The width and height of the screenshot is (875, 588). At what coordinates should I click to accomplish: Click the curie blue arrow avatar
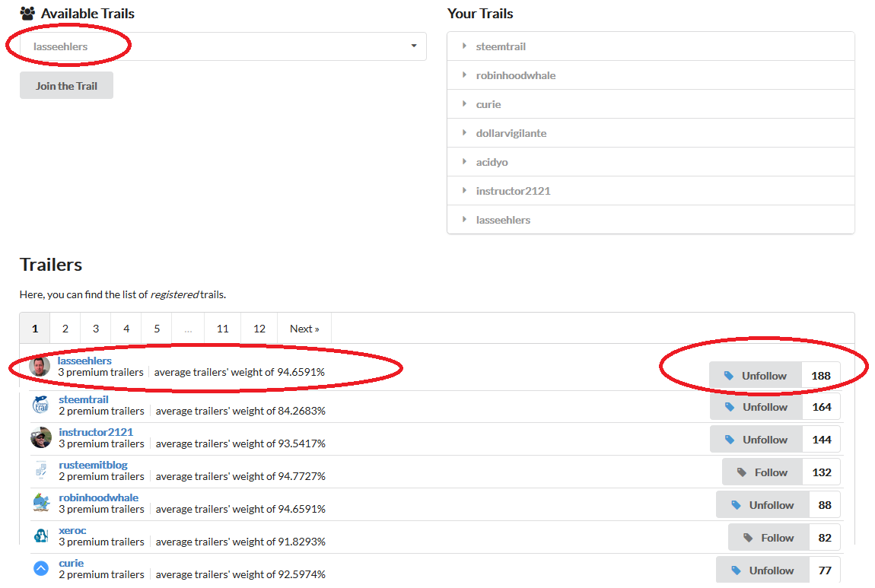point(41,568)
